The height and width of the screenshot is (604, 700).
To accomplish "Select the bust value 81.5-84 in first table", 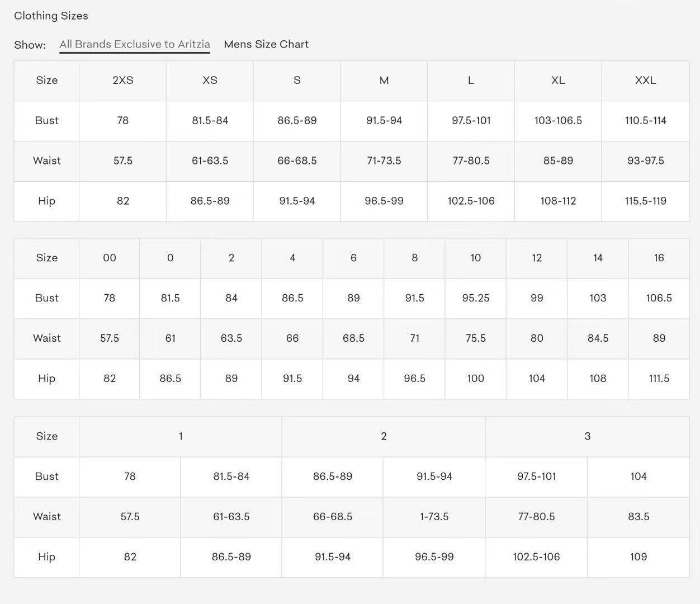I will pos(210,120).
